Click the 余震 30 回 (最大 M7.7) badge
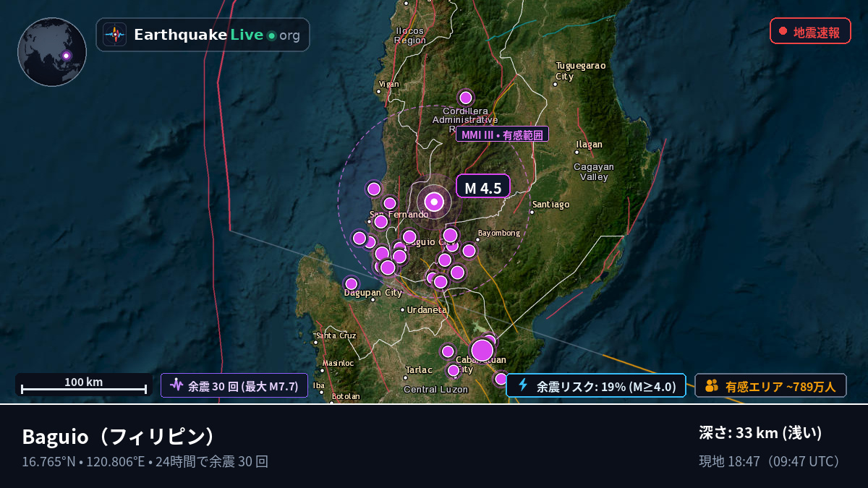Screen dimensions: 868x488 click(x=234, y=385)
